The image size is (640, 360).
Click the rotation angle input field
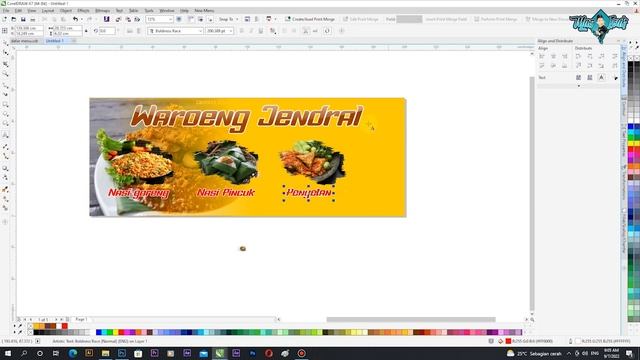pyautogui.click(x=107, y=31)
